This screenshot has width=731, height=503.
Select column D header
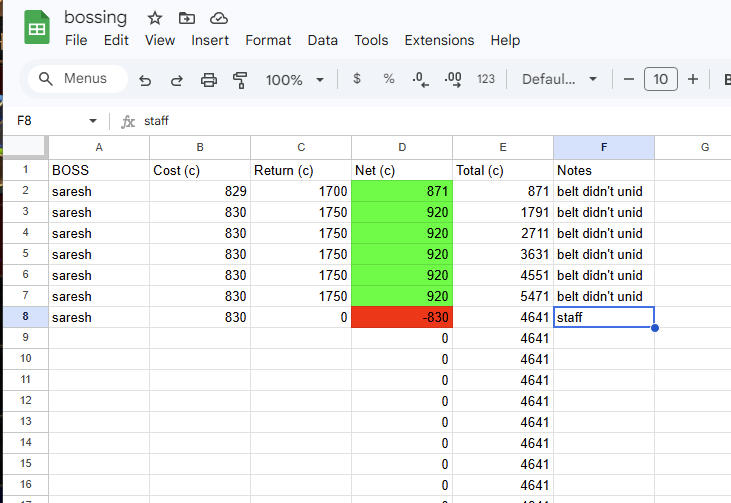(402, 147)
